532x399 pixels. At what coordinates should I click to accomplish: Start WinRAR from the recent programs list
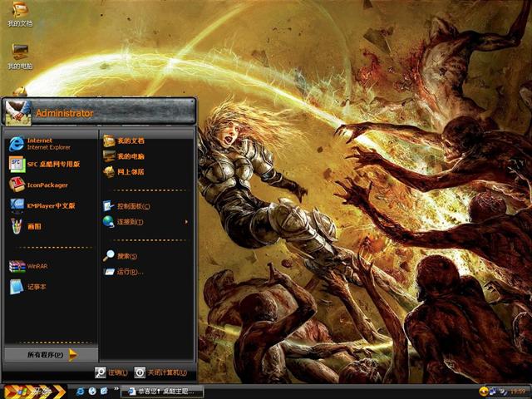[x=51, y=266]
